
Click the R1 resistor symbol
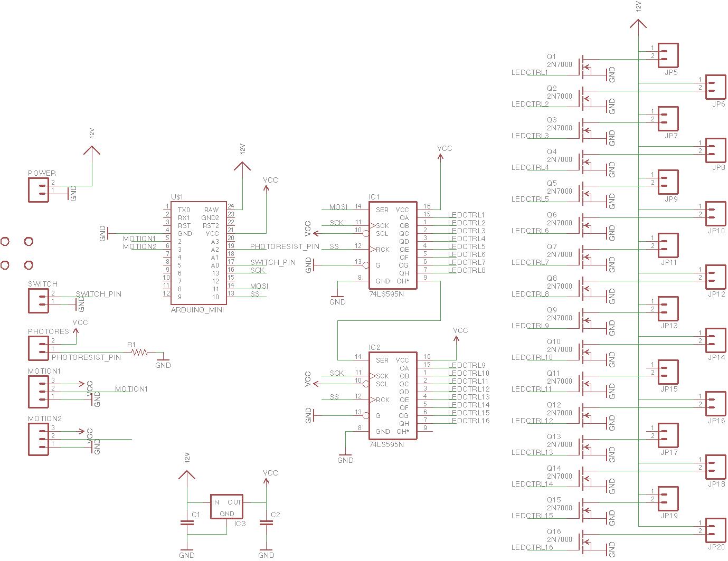140,352
